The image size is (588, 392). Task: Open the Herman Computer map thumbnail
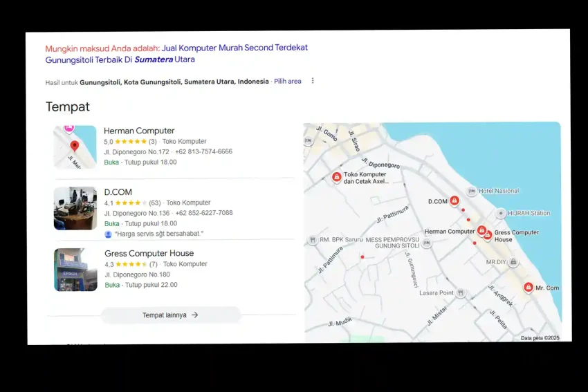click(75, 147)
